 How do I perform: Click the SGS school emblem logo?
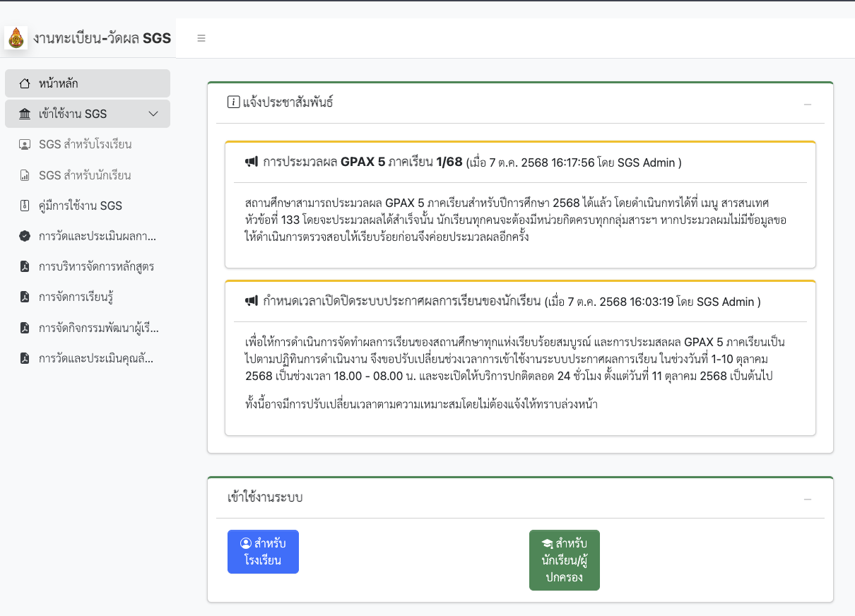pyautogui.click(x=16, y=38)
